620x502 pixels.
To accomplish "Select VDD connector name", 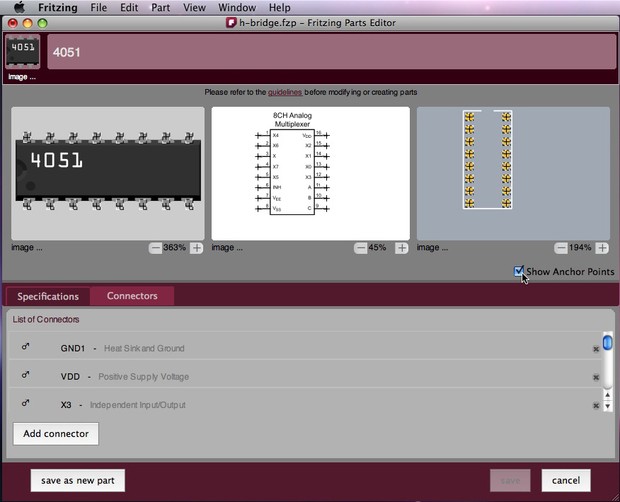I will (70, 377).
